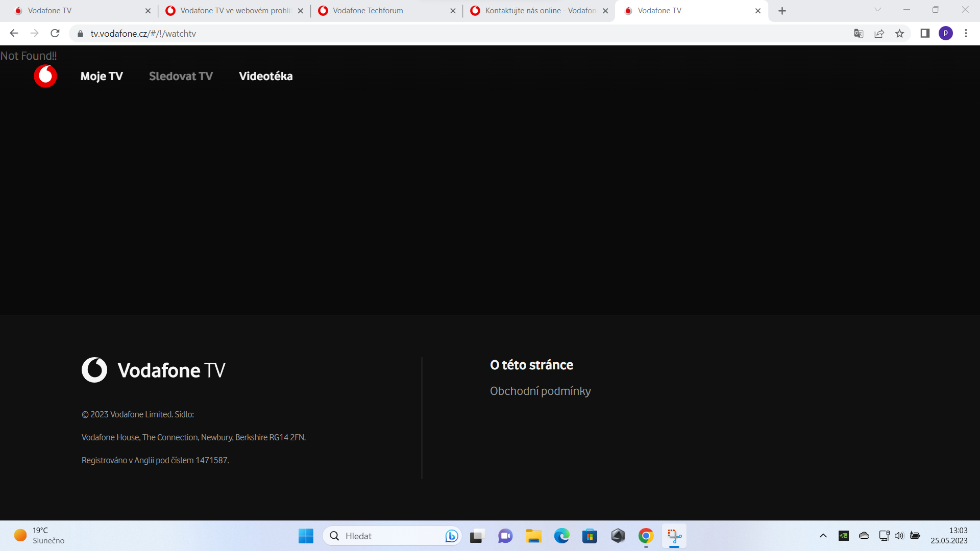Expand the tab search dropdown arrow

point(877,10)
